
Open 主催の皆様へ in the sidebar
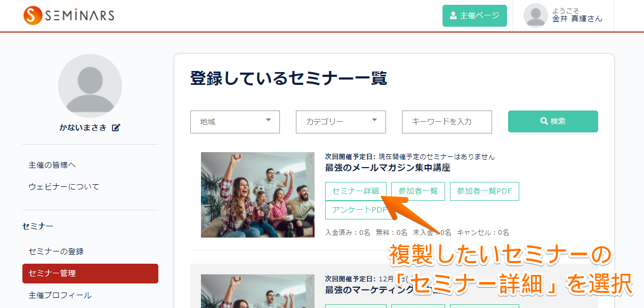[x=52, y=165]
